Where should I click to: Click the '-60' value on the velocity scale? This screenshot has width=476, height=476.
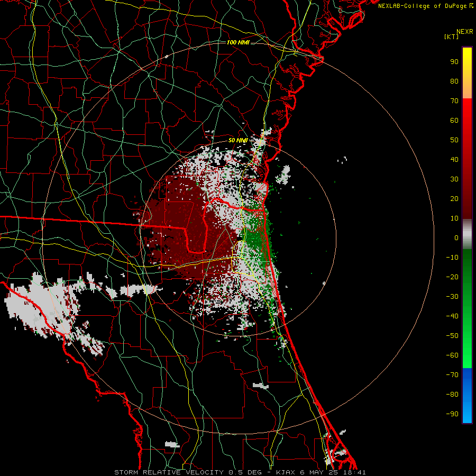coord(452,355)
